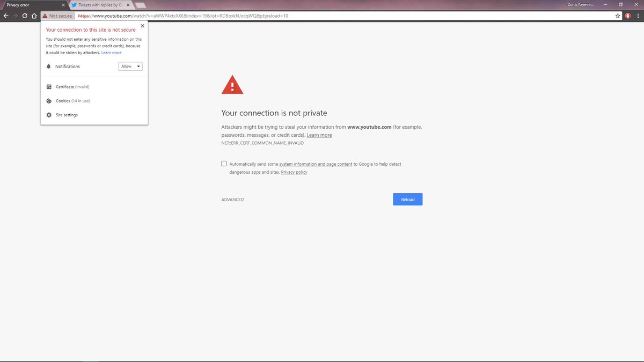The image size is (644, 362).
Task: Open system information and page content link
Action: [316, 164]
